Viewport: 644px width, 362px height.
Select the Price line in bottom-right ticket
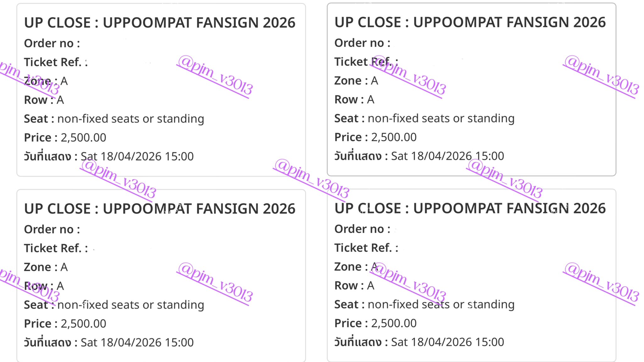[375, 323]
